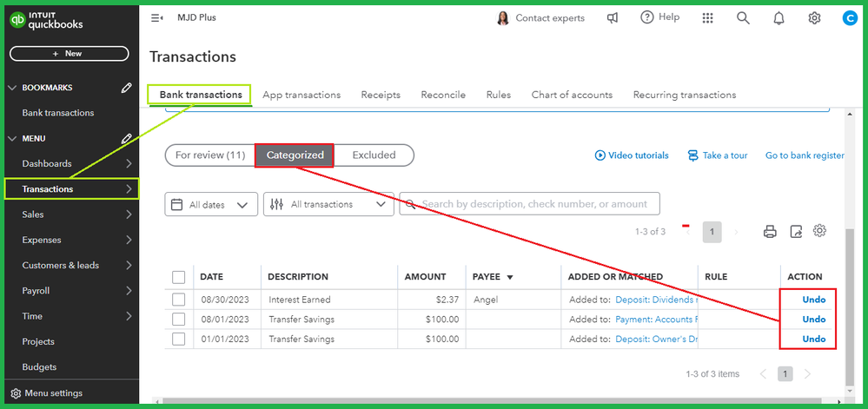Open Deposit: Owner's Draw link

[x=657, y=340]
